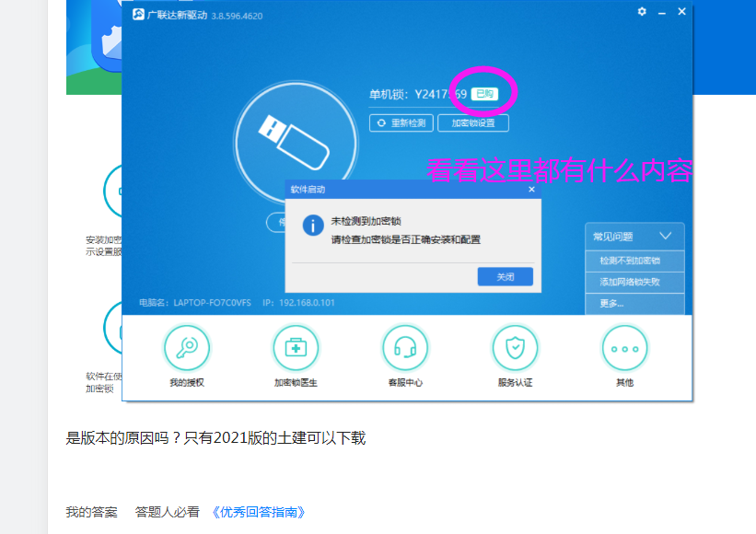Open 其他 three-dots icon
Screen dimensions: 756x534
click(625, 347)
